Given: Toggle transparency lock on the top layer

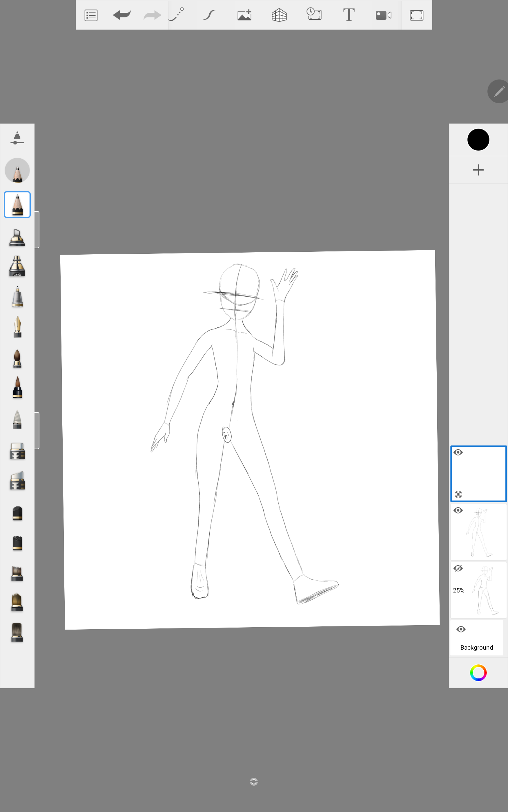Looking at the screenshot, I should (458, 494).
